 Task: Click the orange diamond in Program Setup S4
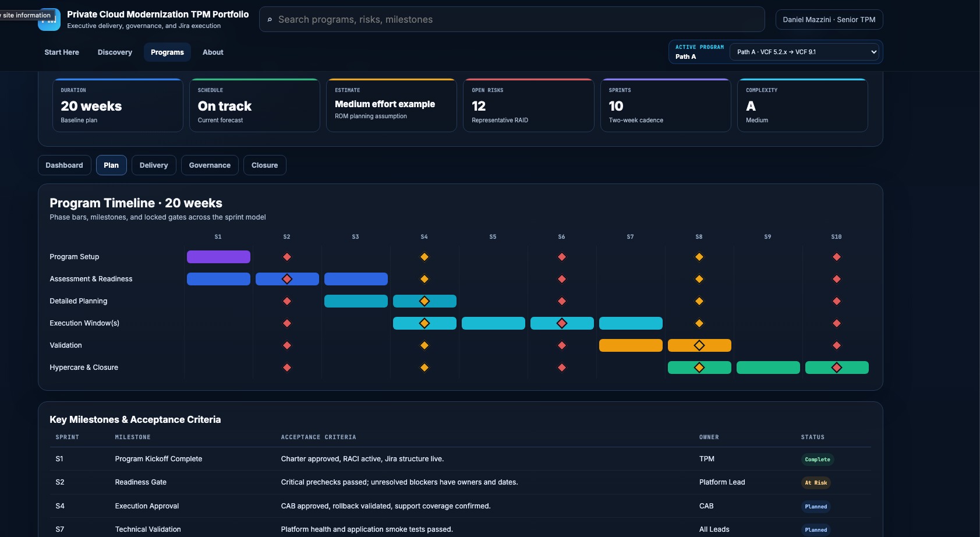pos(424,257)
